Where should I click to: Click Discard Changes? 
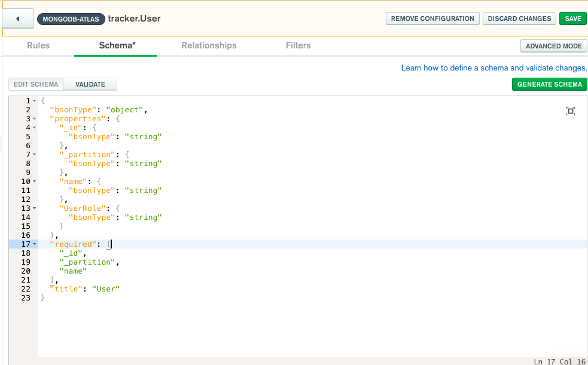pos(519,19)
